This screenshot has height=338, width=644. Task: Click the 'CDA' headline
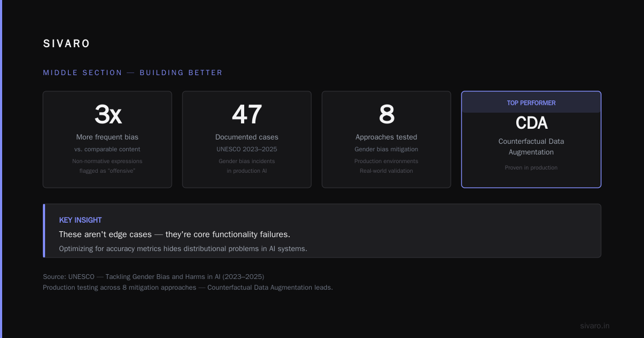(x=531, y=123)
